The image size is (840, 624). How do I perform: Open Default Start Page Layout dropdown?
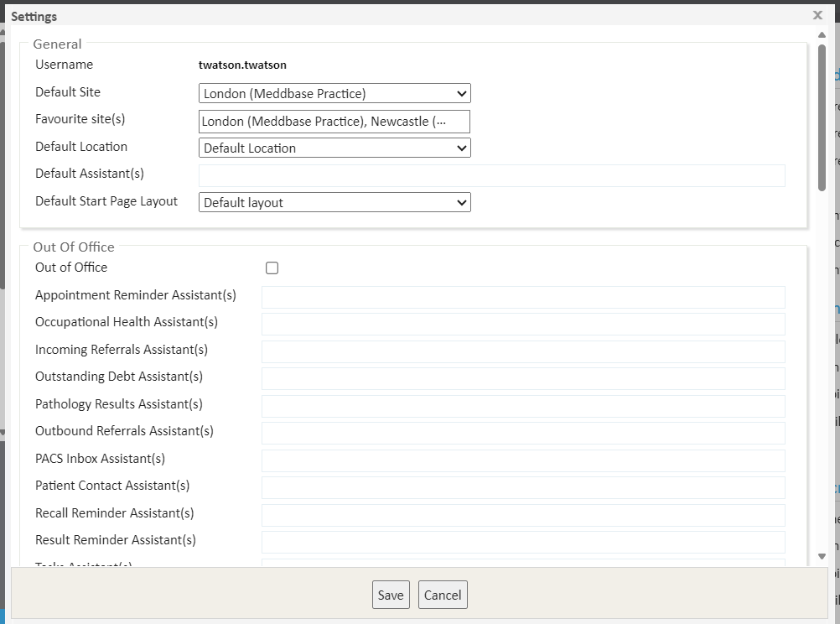[x=334, y=203]
